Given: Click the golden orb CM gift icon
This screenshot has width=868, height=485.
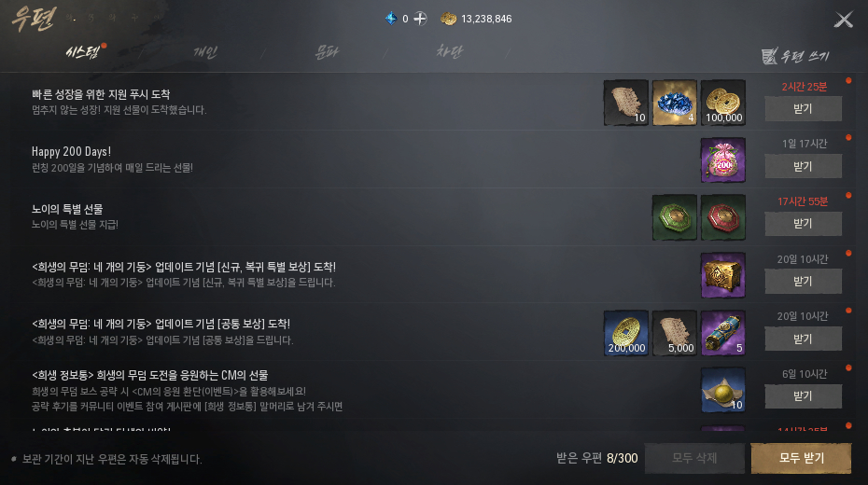Looking at the screenshot, I should 723,391.
